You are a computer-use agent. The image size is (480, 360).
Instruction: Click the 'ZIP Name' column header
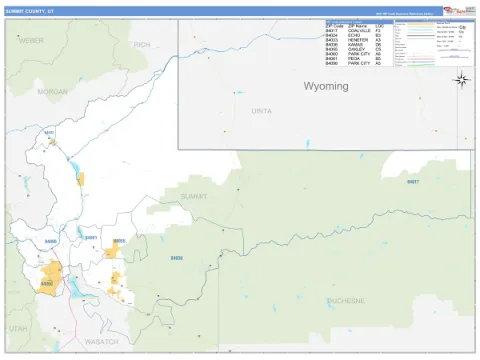(x=357, y=26)
